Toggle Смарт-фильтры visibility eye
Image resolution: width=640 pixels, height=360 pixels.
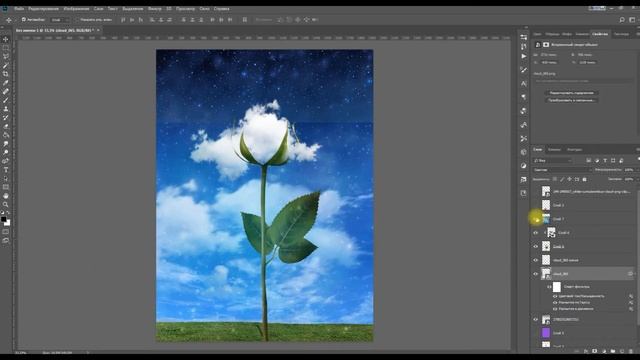click(x=549, y=287)
